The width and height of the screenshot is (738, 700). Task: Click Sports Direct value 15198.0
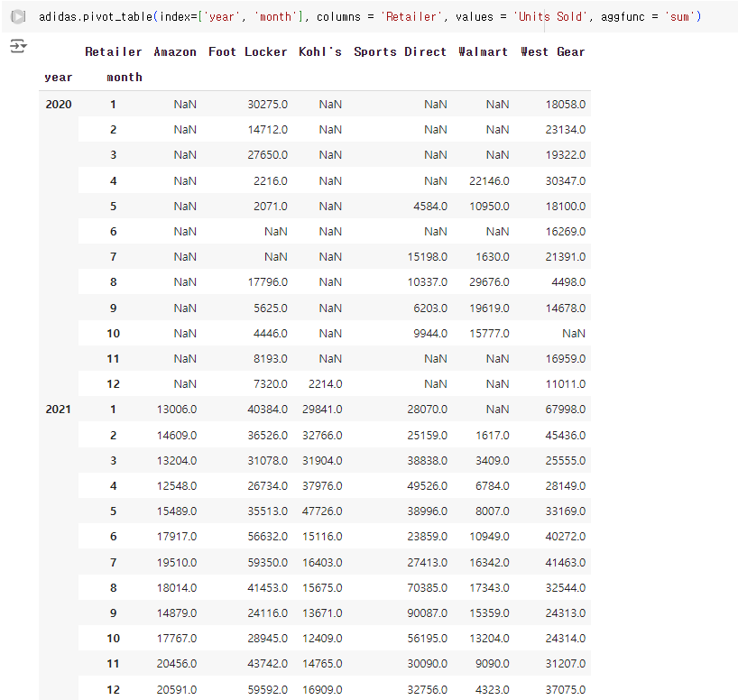click(x=428, y=257)
